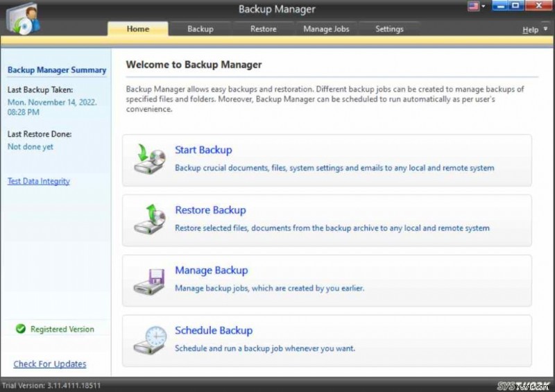Click the green Registered Version checkmark icon
The image size is (555, 392).
20,330
